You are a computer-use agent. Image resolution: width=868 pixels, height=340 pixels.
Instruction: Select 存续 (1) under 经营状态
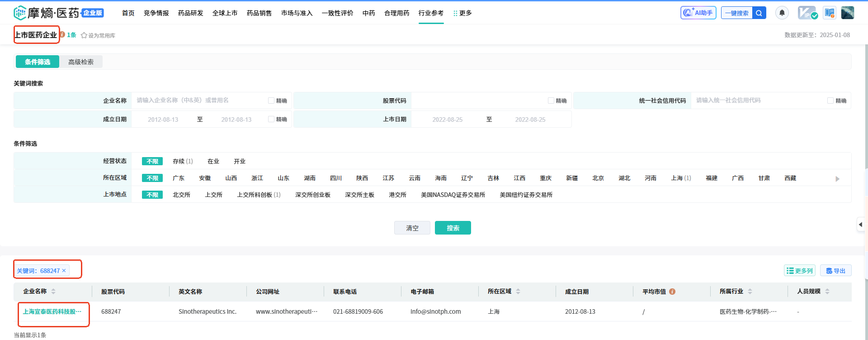pyautogui.click(x=183, y=161)
